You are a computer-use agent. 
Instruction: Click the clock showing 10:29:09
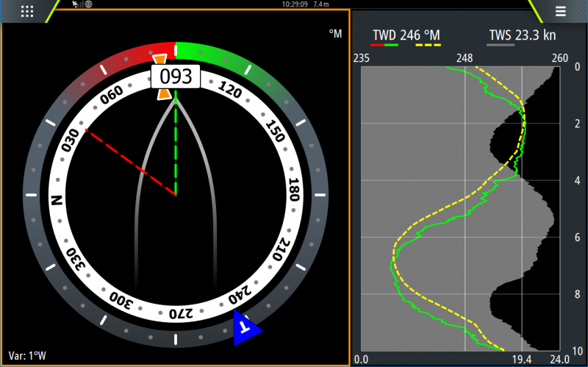[295, 4]
